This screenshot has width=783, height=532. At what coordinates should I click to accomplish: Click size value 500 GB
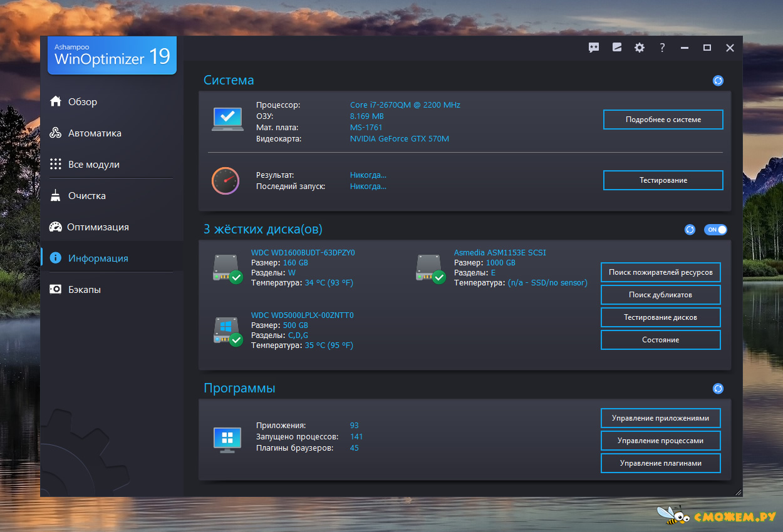click(x=296, y=325)
